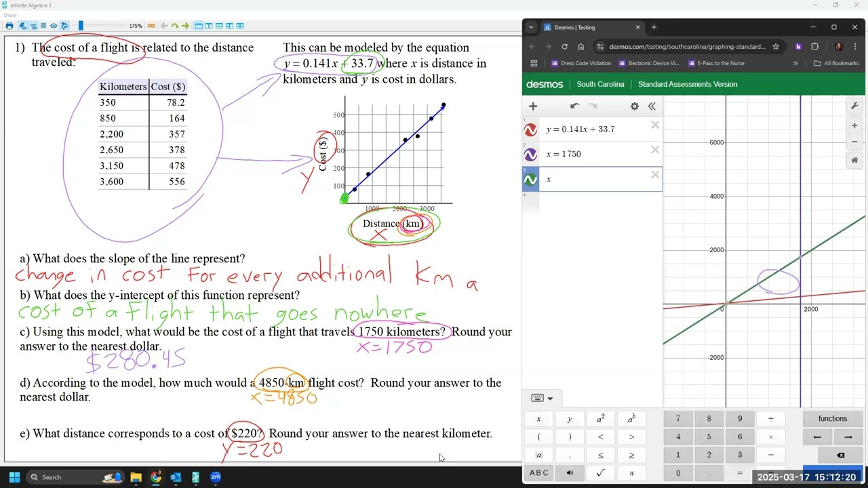Open the Desmos expression list gear settings

click(635, 106)
